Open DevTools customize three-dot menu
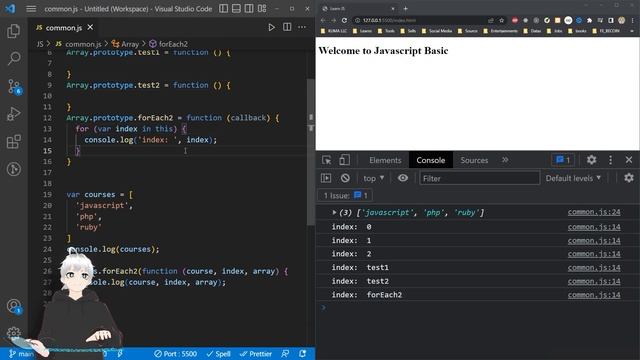The height and width of the screenshot is (360, 640). tap(611, 160)
